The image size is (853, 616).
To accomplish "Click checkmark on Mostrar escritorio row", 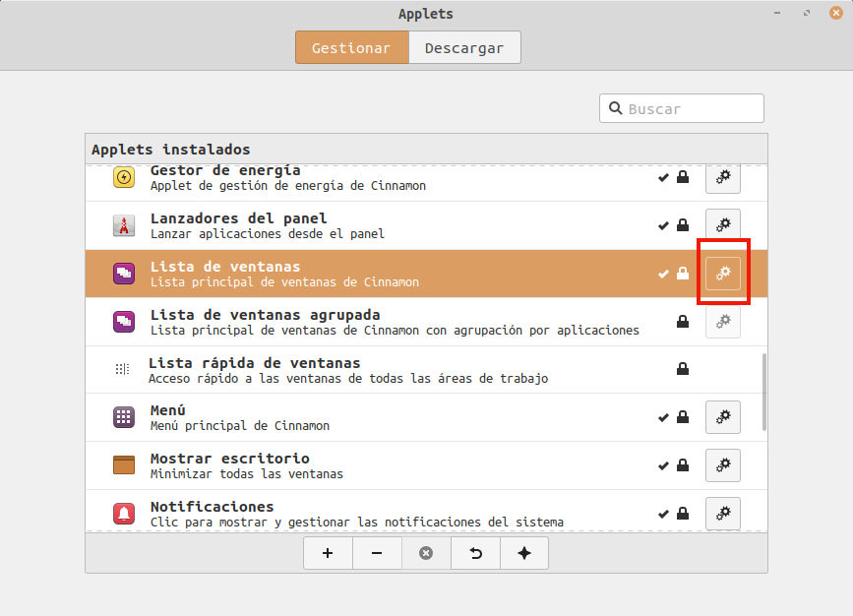I will 663,465.
